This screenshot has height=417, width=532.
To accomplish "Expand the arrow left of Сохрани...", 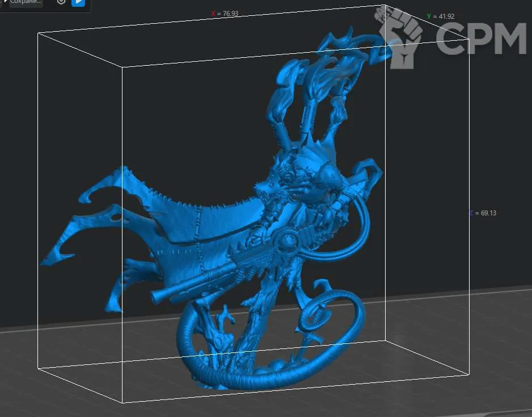I will click(5, 3).
